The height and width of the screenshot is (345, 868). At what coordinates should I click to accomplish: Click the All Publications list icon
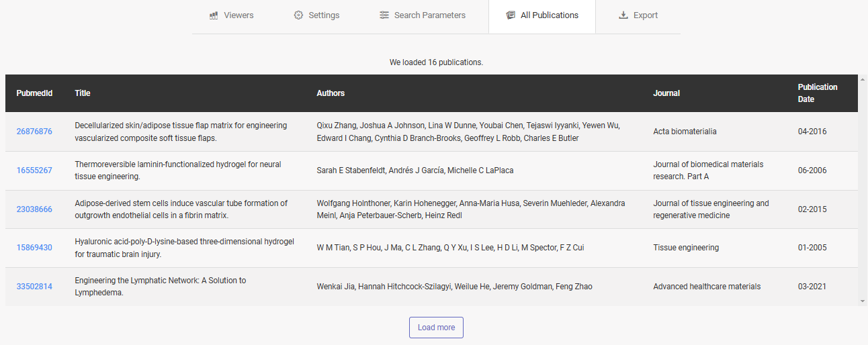click(x=511, y=15)
